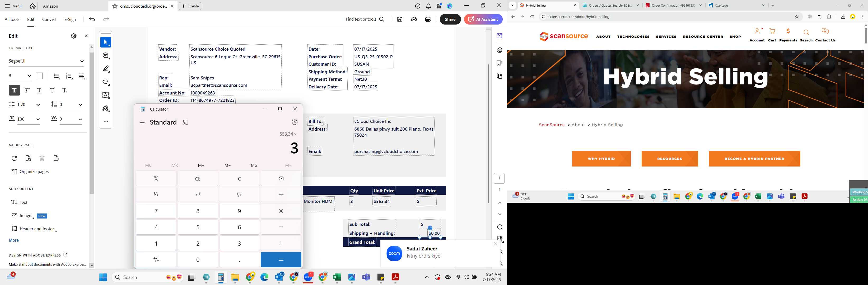868x285 pixels.
Task: Open Header and footer options
Action: click(34, 229)
